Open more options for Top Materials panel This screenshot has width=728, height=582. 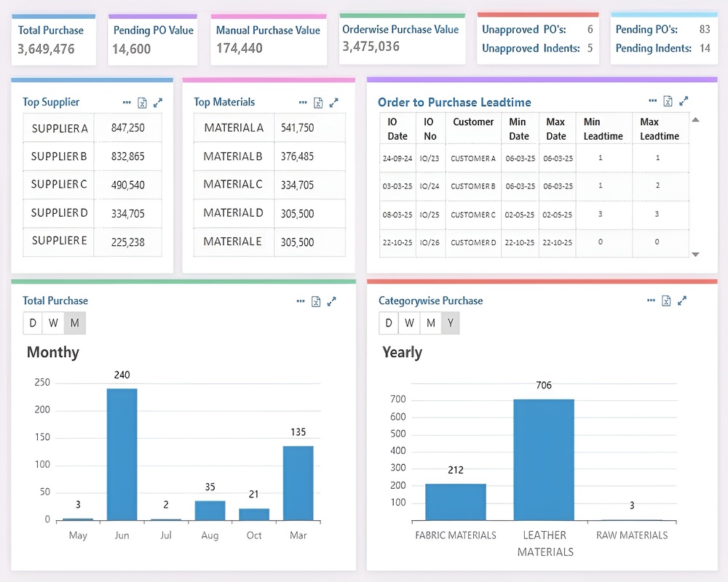point(303,102)
